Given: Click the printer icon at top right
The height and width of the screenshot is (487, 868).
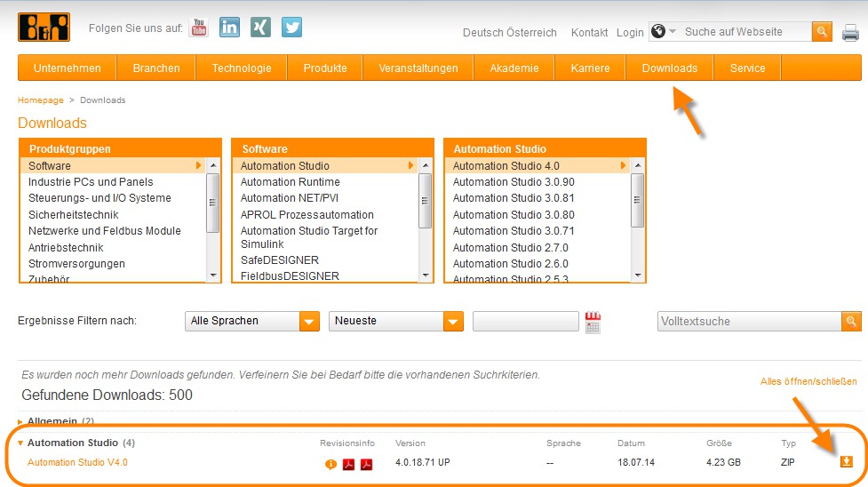Looking at the screenshot, I should [x=850, y=33].
